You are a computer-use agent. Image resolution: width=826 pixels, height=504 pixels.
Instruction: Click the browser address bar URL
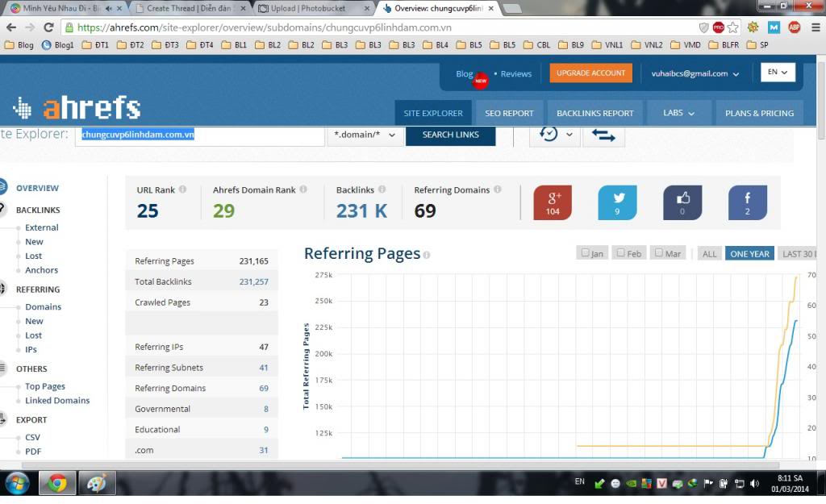tap(265, 27)
